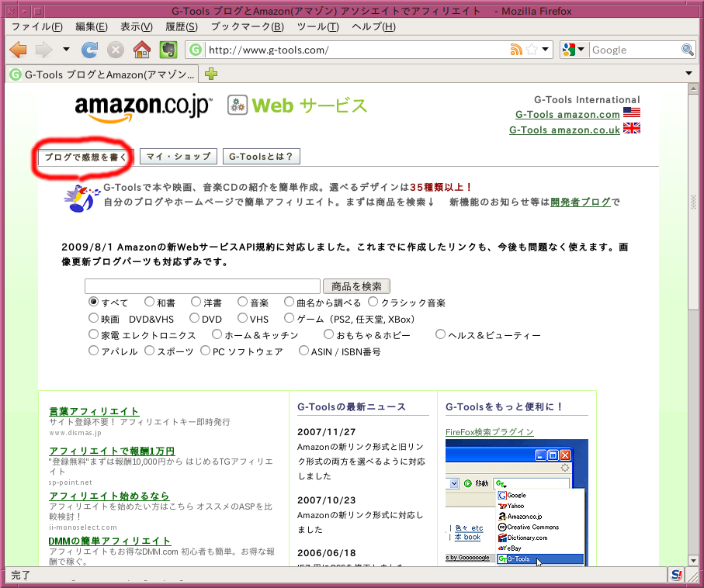
Task: Focus the product search text field
Action: tap(203, 286)
